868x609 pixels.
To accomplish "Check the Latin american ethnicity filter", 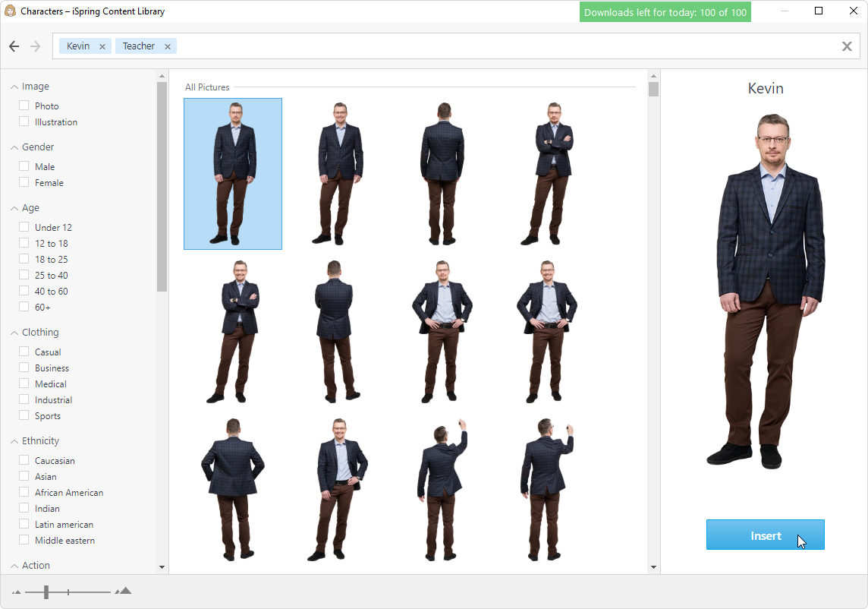I will point(24,524).
